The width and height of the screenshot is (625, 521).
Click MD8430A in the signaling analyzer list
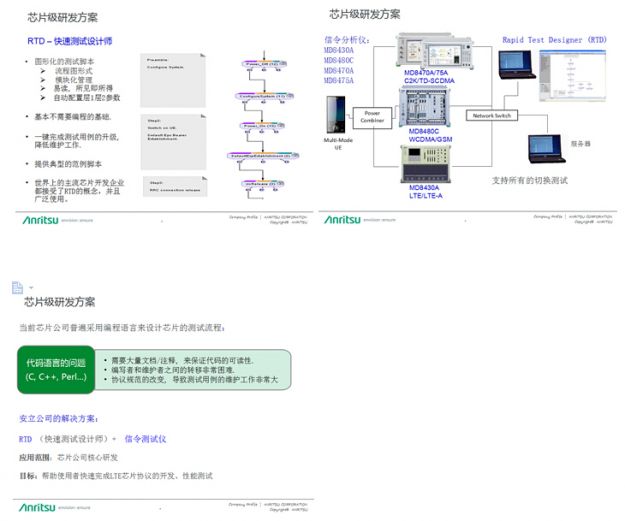click(339, 50)
